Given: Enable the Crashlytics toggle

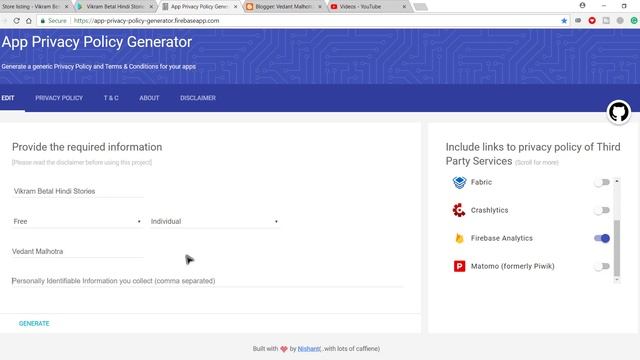Looking at the screenshot, I should pos(602,210).
